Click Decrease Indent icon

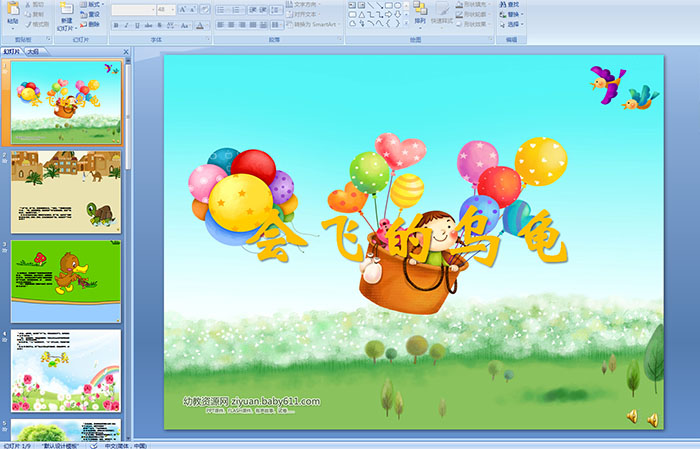pyautogui.click(x=252, y=10)
